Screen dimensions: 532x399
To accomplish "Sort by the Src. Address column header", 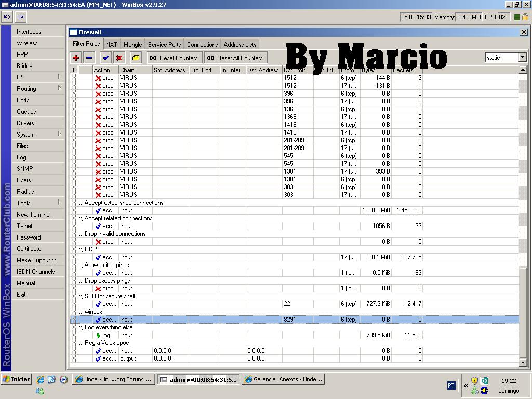I will (x=170, y=70).
